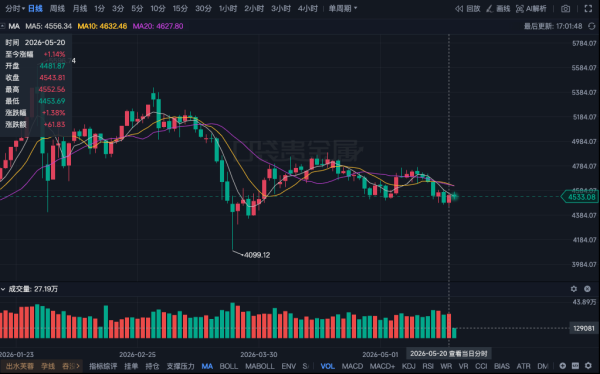Switch sub chart to CCI
600x374 pixels.
tap(481, 366)
